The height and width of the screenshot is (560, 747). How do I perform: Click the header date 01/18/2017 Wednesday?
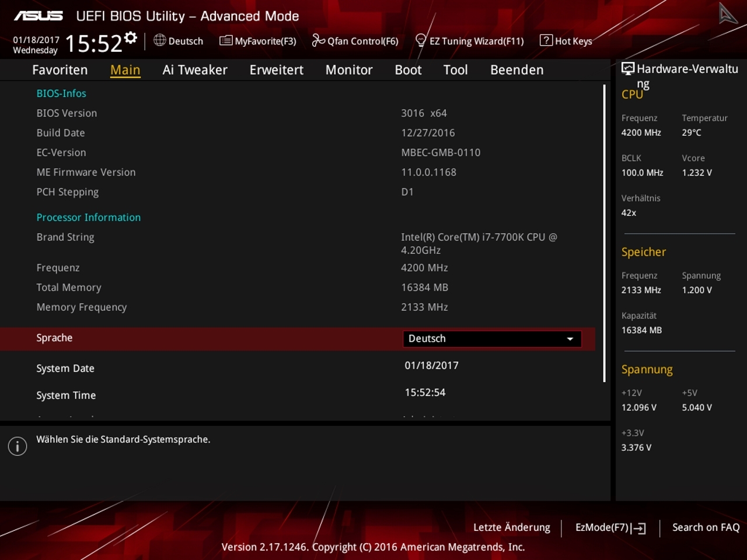pos(36,45)
